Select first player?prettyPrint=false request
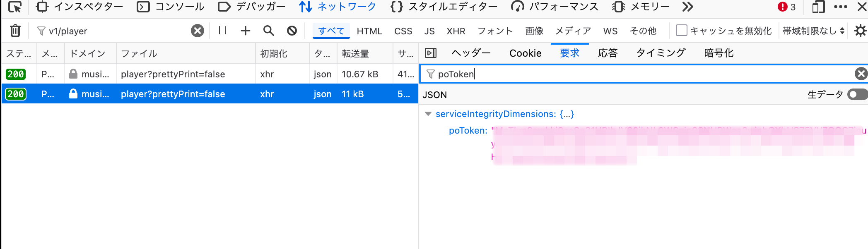This screenshot has height=249, width=868. click(x=210, y=74)
